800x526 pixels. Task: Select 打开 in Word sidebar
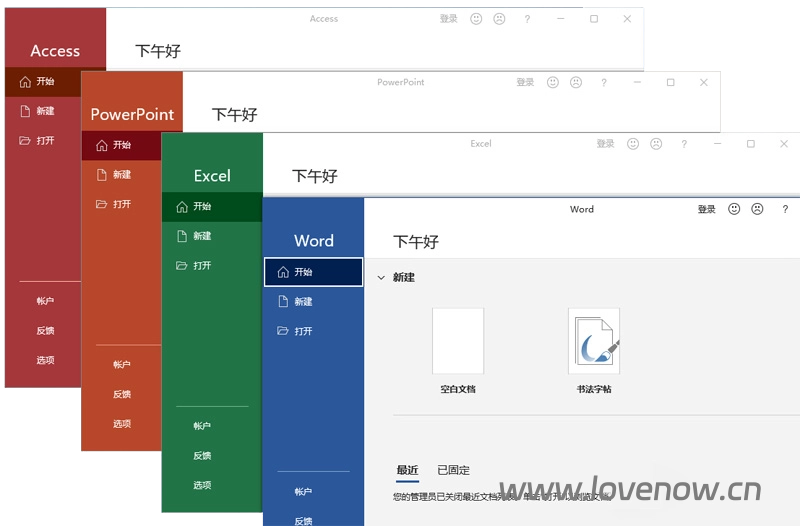click(x=314, y=331)
